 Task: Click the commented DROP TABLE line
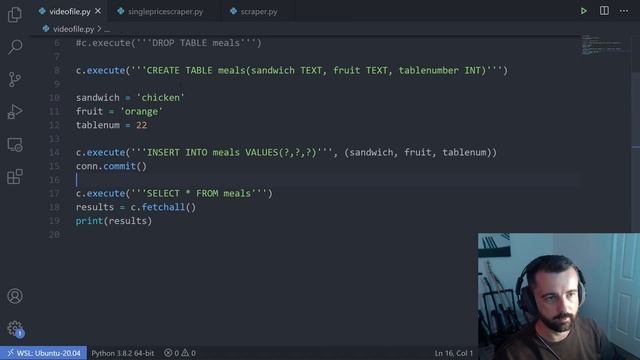(x=169, y=43)
